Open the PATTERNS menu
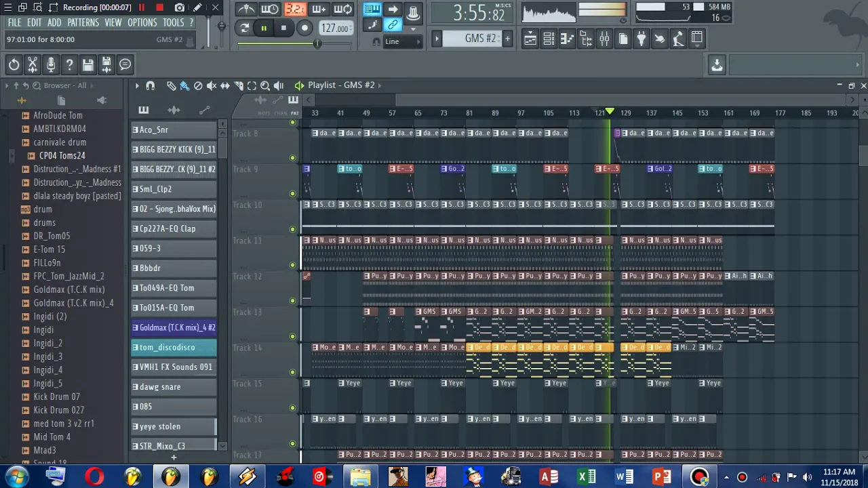 (83, 22)
